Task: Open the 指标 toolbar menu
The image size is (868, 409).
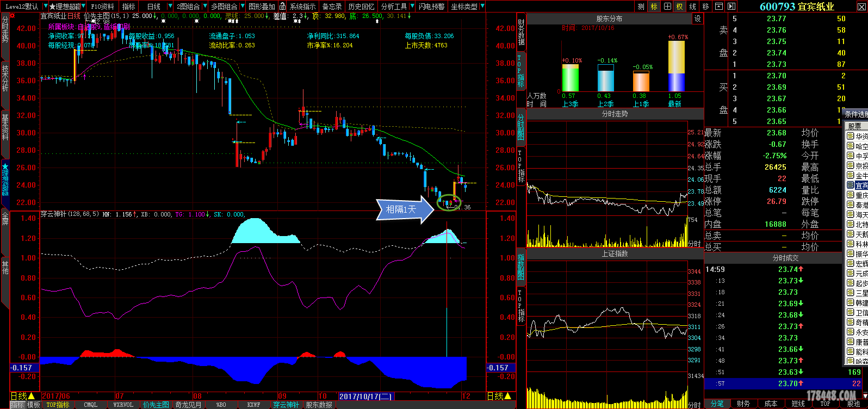Action: point(129,7)
